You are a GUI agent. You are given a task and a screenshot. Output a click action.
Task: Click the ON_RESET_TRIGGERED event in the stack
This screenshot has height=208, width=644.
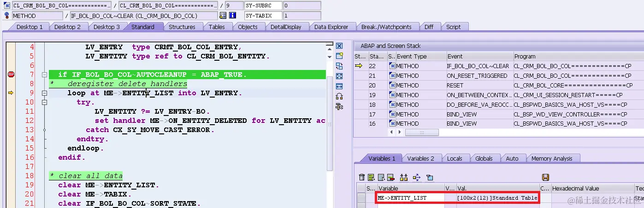click(477, 75)
